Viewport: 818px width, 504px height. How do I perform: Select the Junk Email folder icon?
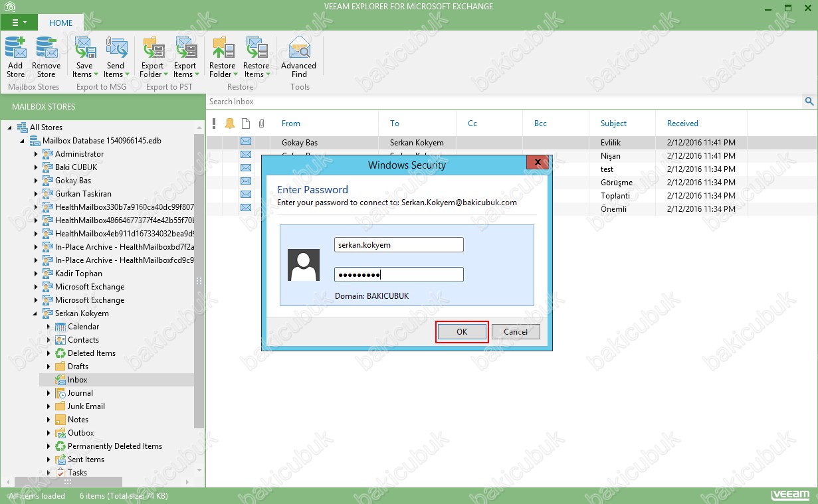[x=60, y=406]
